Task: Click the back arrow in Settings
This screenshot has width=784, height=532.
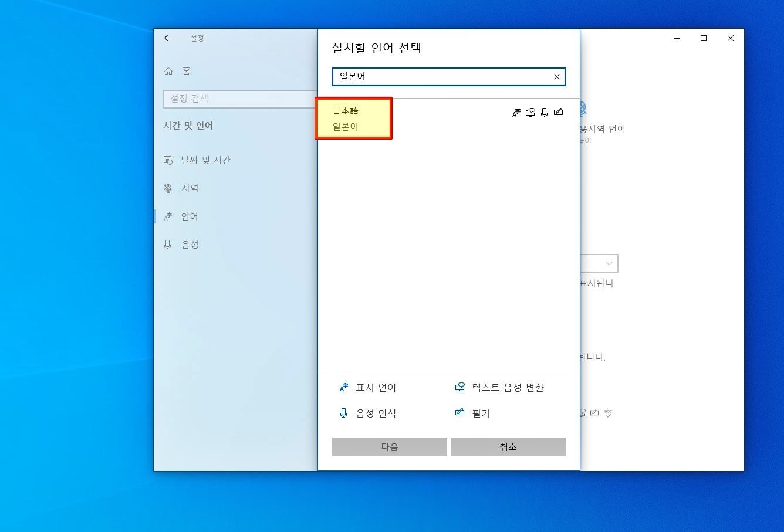Action: (x=168, y=38)
